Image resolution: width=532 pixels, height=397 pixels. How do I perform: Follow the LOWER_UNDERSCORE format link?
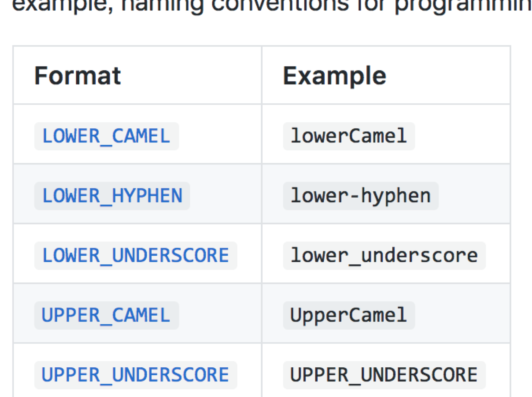tap(135, 255)
